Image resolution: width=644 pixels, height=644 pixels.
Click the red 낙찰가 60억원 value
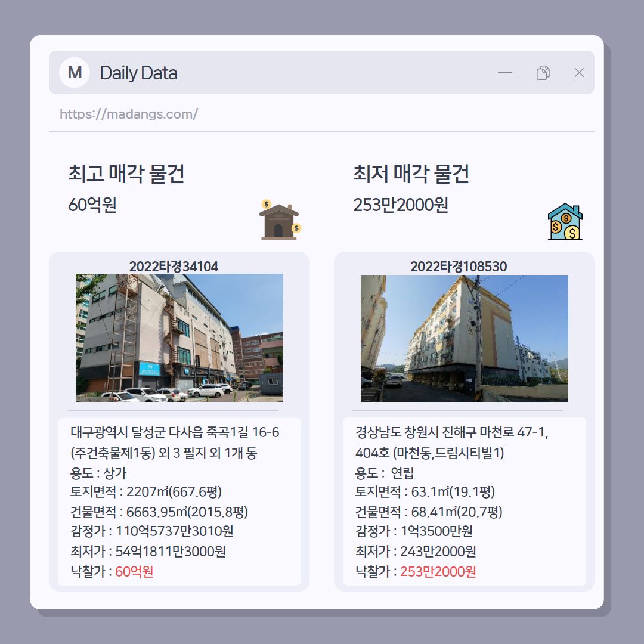point(134,572)
